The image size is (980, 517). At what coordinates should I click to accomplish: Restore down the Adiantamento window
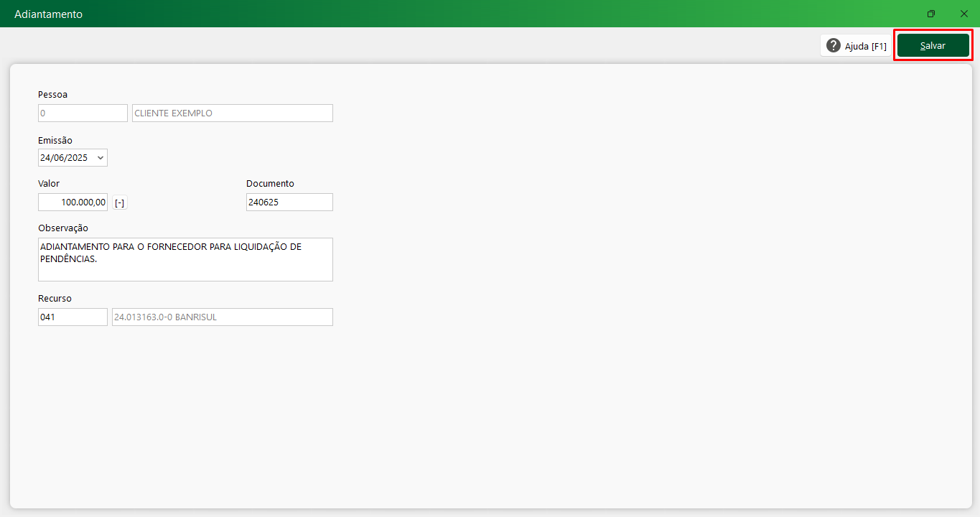(931, 14)
